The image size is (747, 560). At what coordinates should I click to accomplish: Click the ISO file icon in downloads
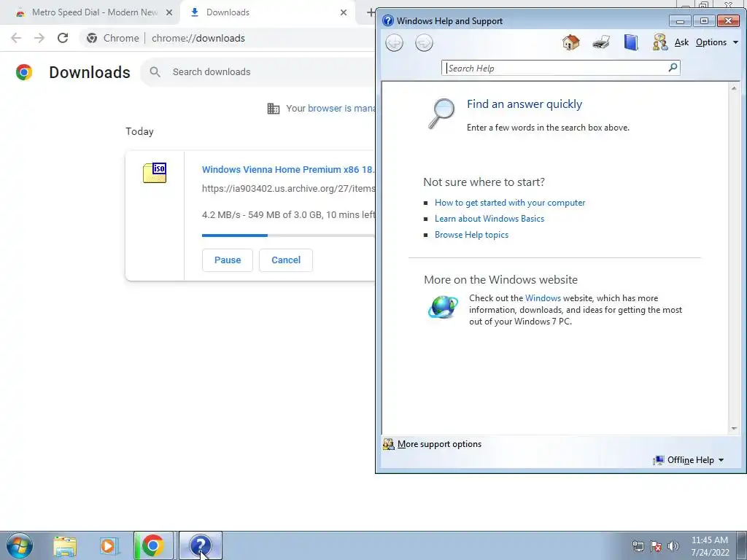(155, 173)
